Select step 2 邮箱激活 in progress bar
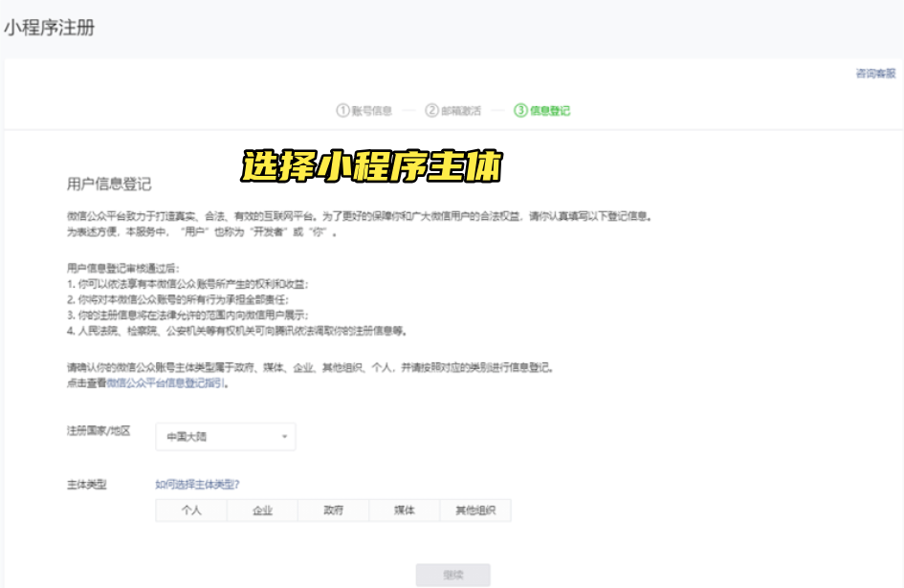Screen dimensions: 904x588 coord(453,110)
